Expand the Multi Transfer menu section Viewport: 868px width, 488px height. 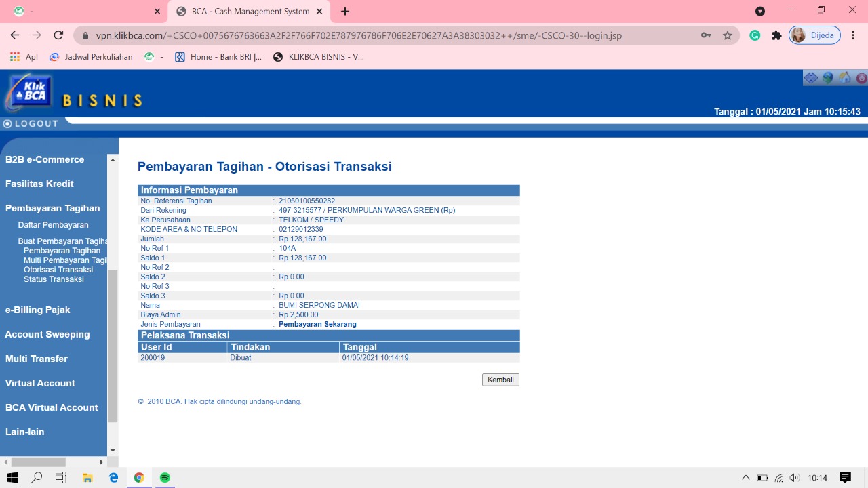coord(37,359)
